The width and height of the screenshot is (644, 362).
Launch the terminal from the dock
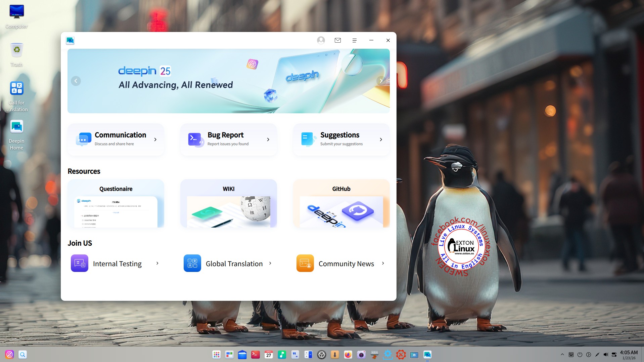click(255, 355)
